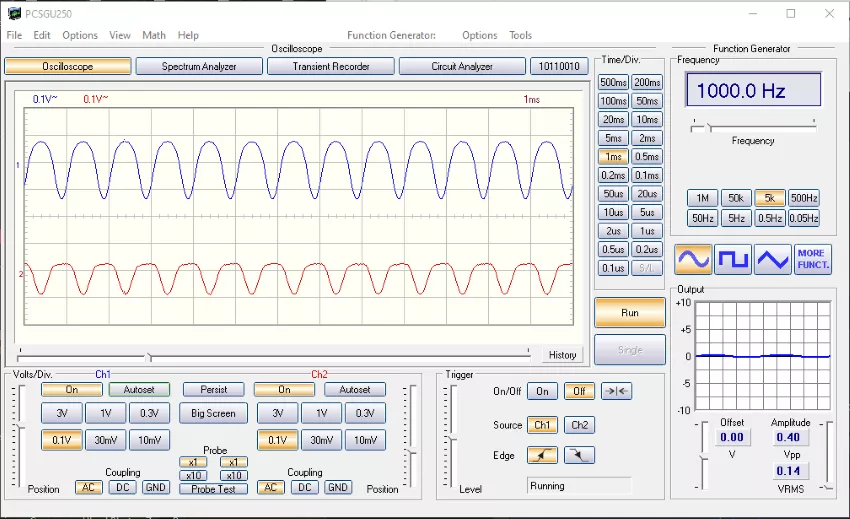Set time per division to 0.5ms
The height and width of the screenshot is (519, 850).
[647, 157]
